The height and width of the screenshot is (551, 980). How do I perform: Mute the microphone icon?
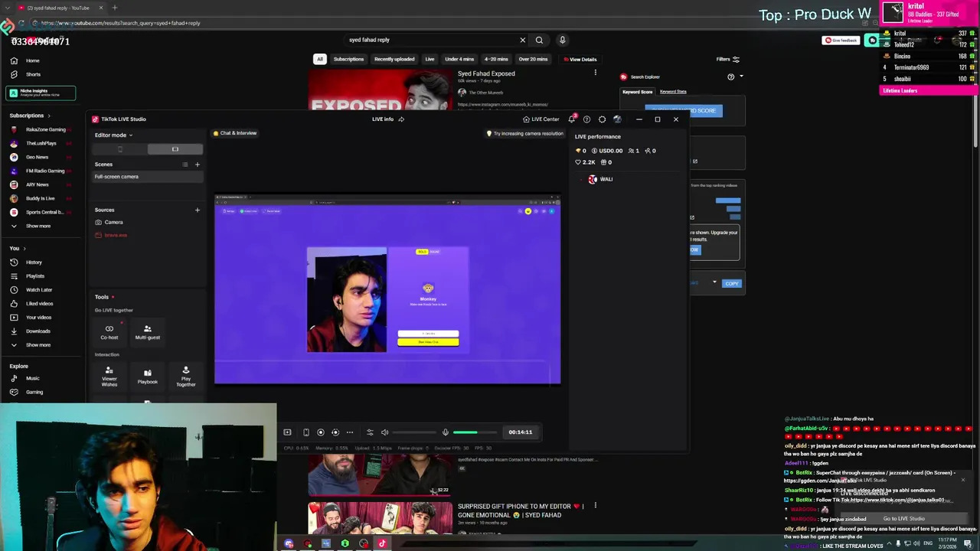point(445,432)
